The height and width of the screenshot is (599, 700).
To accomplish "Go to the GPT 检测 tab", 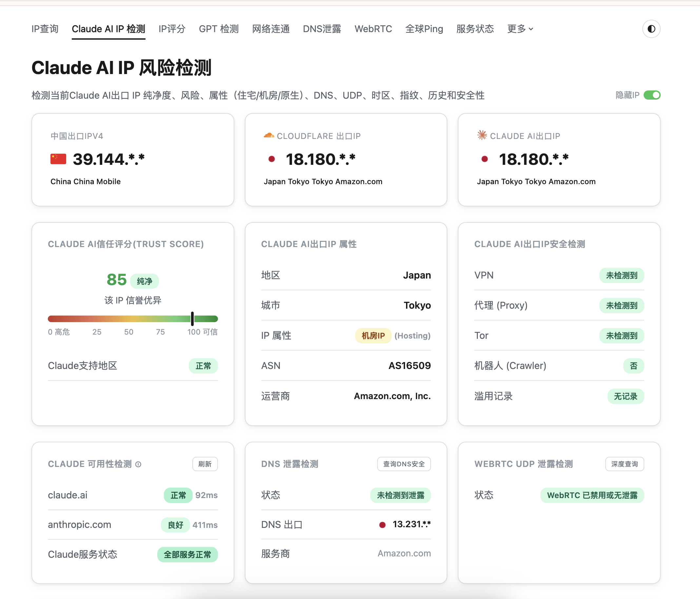I will tap(219, 29).
